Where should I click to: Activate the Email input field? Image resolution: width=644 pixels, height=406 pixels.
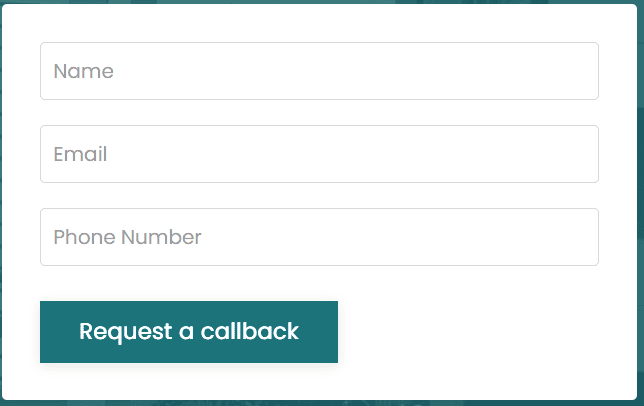tap(319, 154)
